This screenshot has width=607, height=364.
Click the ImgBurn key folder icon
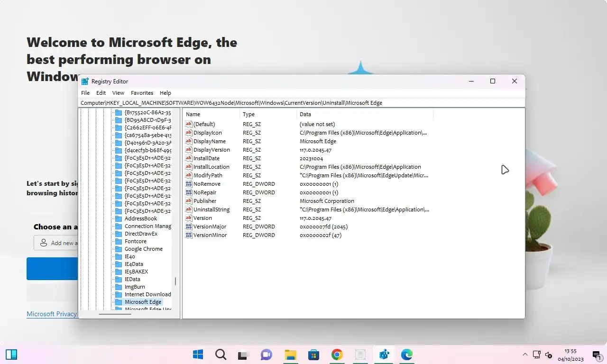119,287
